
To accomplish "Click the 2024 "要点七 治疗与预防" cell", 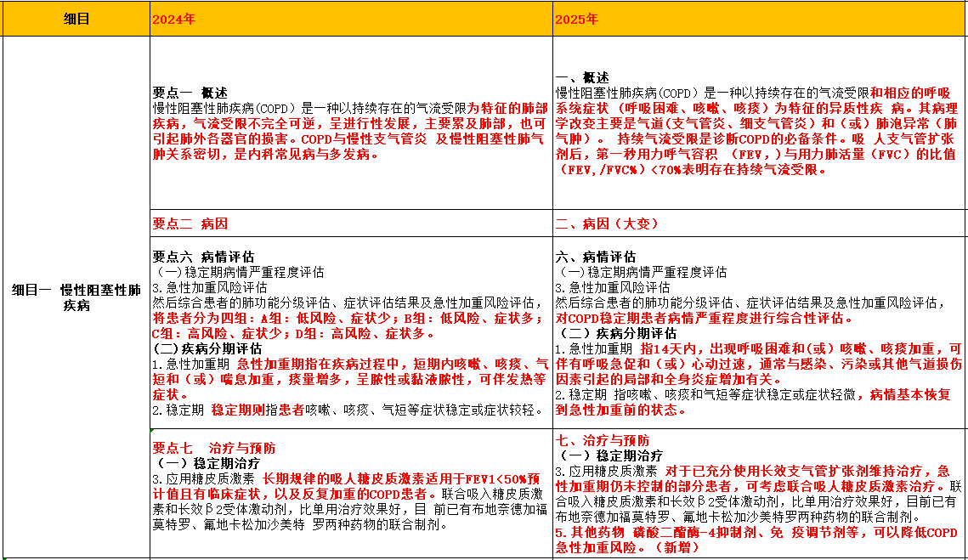I will pos(350,493).
